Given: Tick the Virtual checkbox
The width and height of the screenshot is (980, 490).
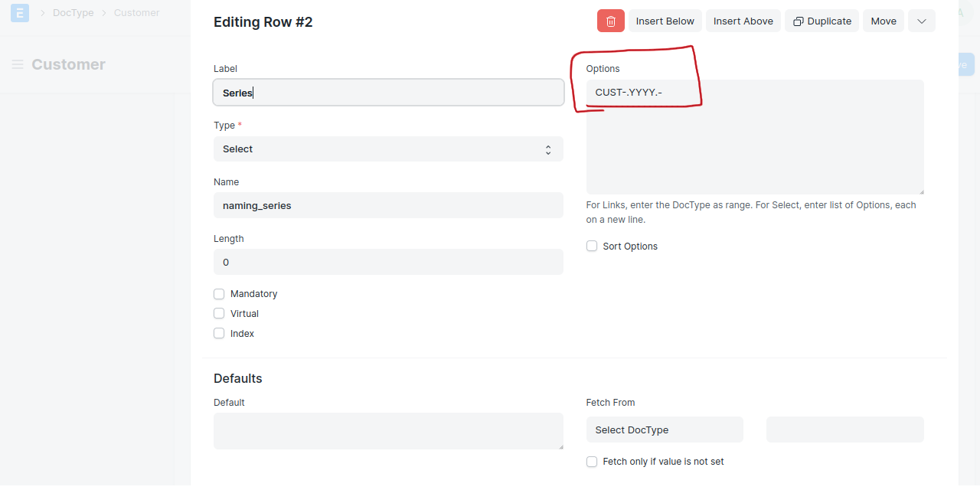Looking at the screenshot, I should [x=219, y=314].
